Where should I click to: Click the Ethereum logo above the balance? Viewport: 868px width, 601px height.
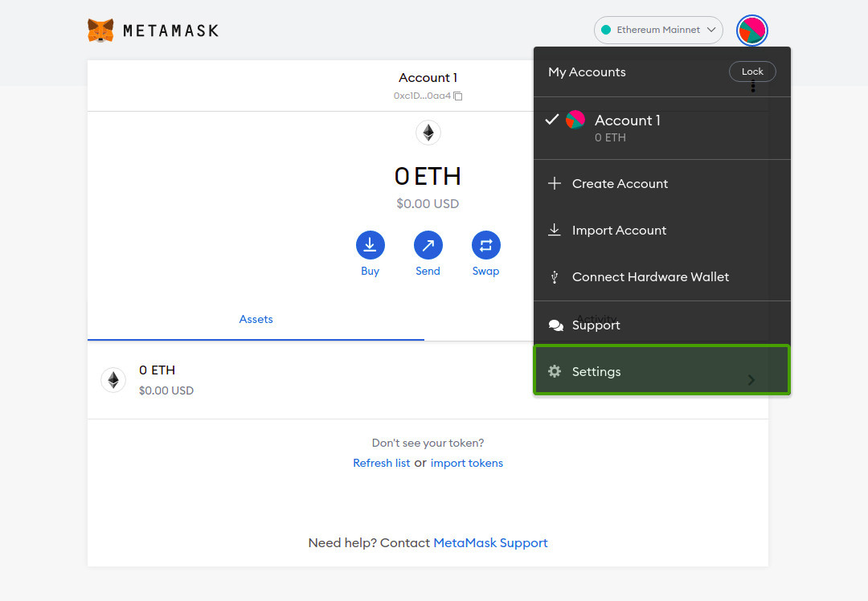click(428, 133)
